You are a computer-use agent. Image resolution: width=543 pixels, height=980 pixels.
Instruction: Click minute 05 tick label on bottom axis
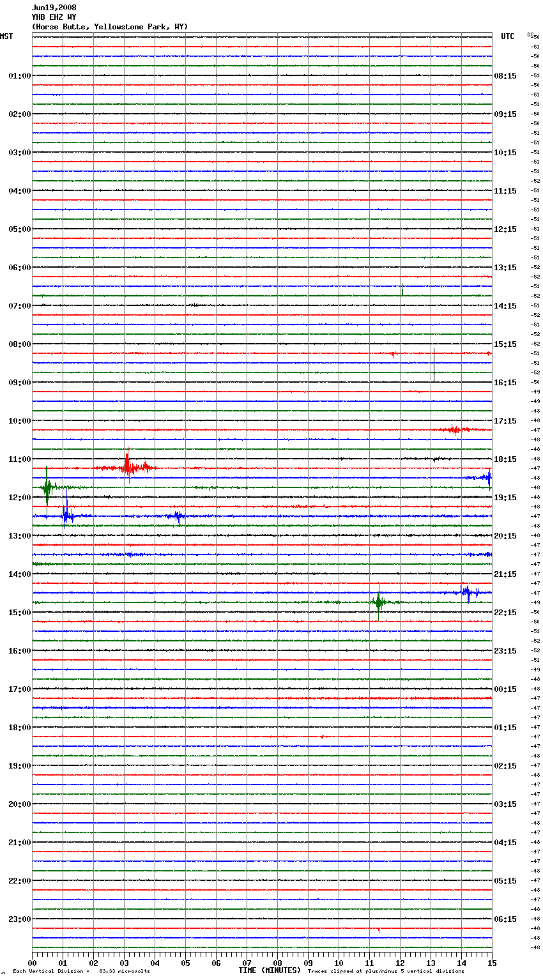coord(185,963)
